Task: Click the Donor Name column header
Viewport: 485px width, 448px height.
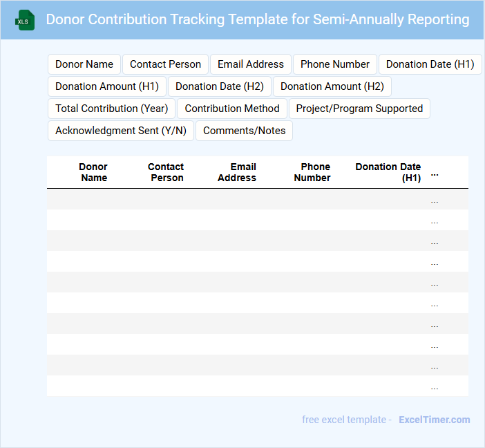Action: coord(94,172)
